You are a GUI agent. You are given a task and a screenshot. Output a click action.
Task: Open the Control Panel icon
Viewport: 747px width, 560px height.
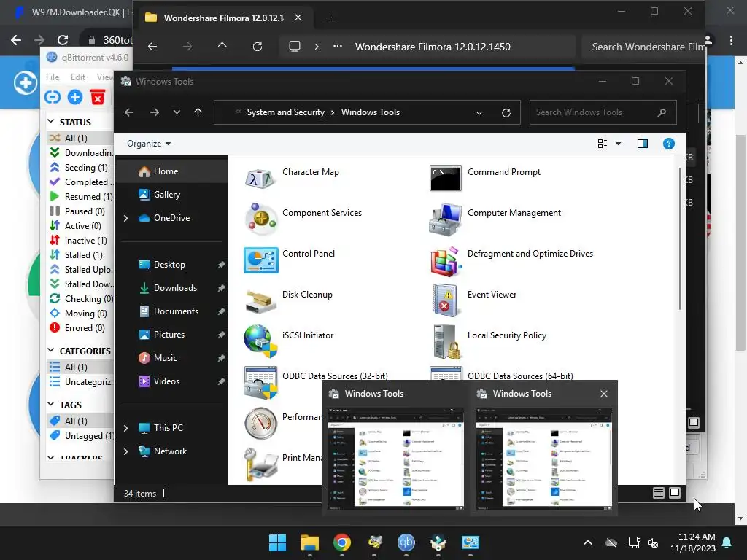click(260, 260)
